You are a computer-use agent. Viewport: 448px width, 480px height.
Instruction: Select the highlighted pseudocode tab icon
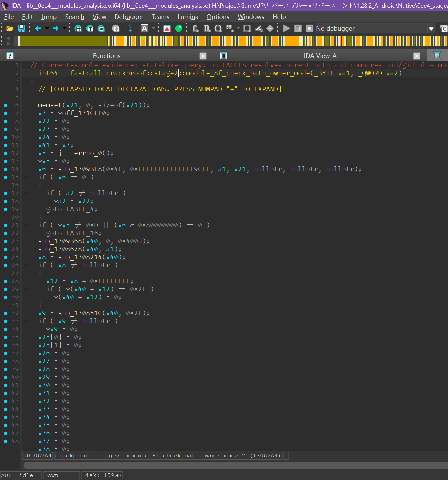tap(437, 55)
